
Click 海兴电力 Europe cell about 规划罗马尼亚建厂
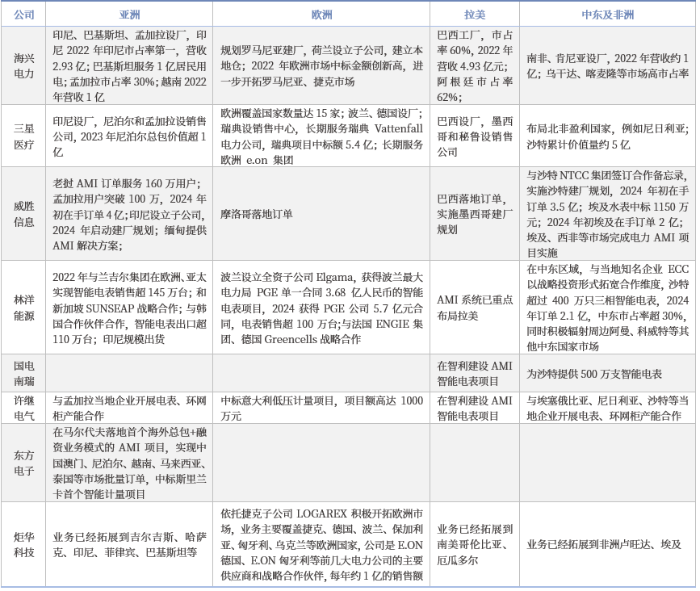[321, 65]
